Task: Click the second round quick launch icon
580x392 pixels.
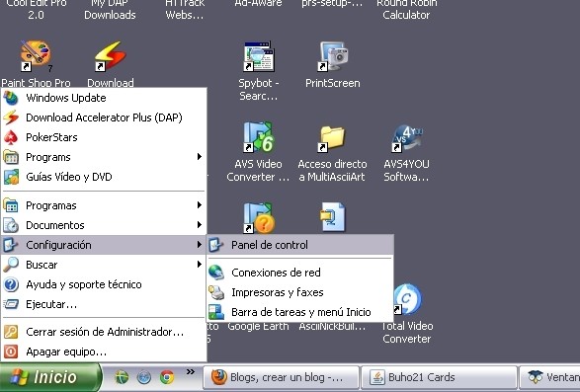Action: (x=144, y=377)
